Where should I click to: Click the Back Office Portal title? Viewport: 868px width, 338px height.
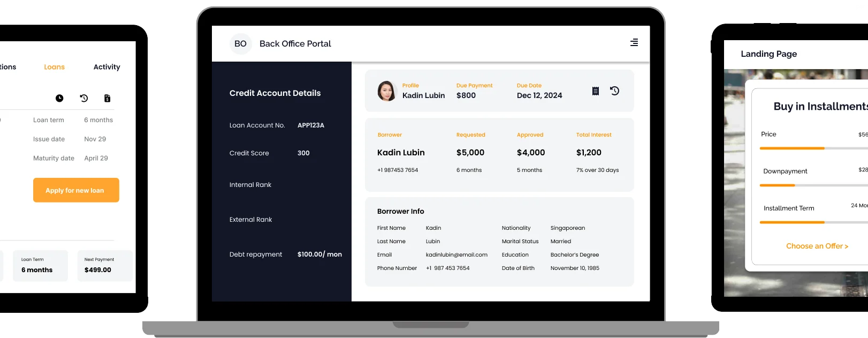(x=295, y=44)
